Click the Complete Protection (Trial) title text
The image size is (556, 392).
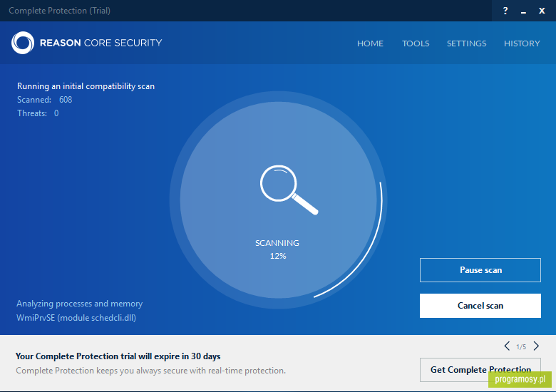pyautogui.click(x=60, y=11)
